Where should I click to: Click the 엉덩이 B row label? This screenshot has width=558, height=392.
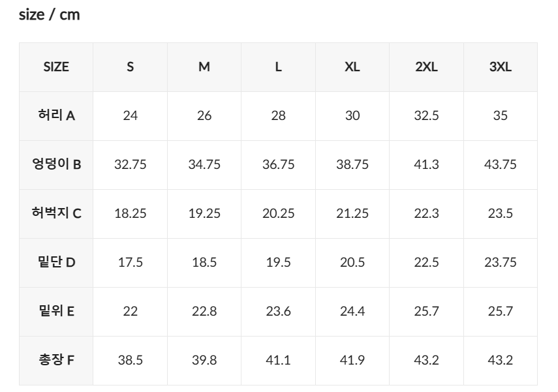tap(56, 164)
